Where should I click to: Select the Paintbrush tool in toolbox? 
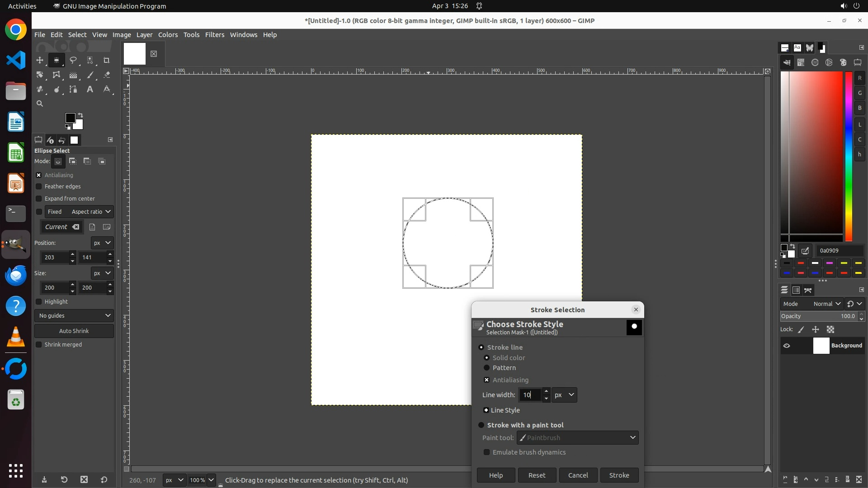(90, 75)
